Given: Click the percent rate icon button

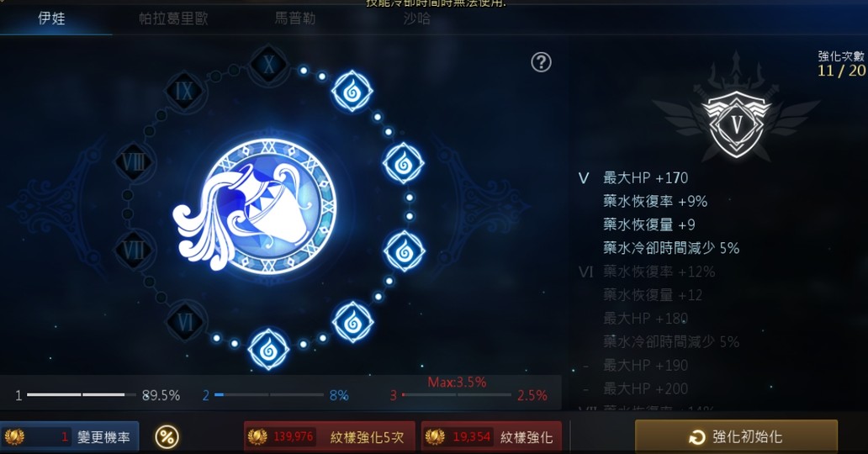Looking at the screenshot, I should (166, 437).
